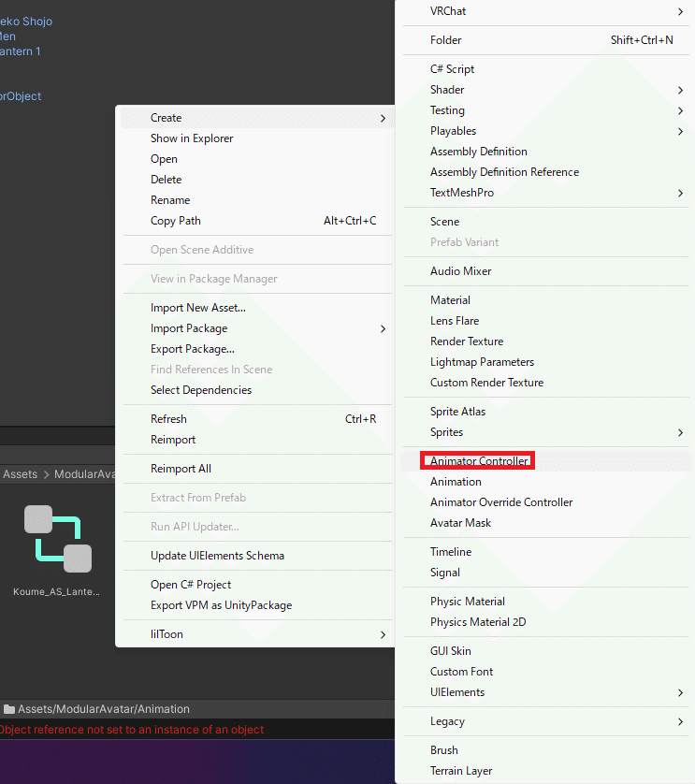Expand the UIElements submenu arrow
This screenshot has width=695, height=784.
(x=680, y=692)
